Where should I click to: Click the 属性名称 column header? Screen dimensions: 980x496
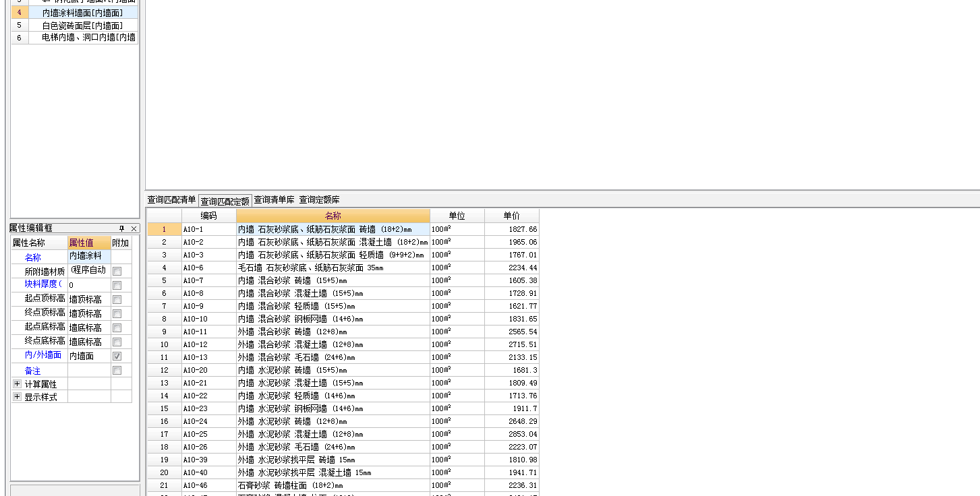pyautogui.click(x=39, y=243)
